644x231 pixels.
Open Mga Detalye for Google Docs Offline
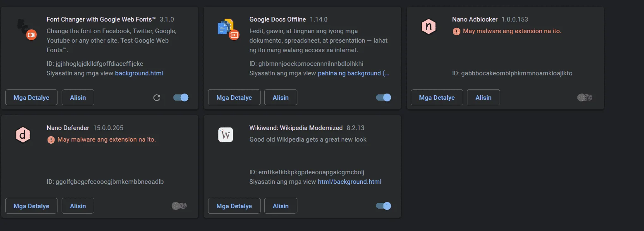[234, 98]
